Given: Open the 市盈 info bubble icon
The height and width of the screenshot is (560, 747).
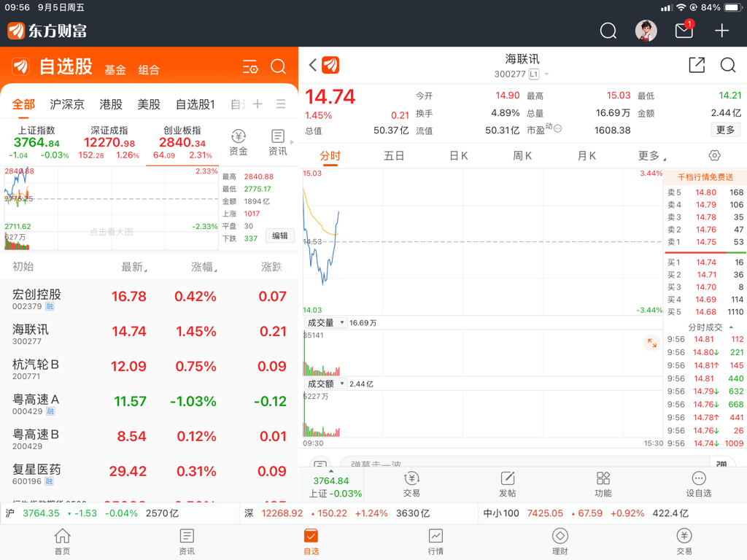Looking at the screenshot, I should [x=558, y=128].
